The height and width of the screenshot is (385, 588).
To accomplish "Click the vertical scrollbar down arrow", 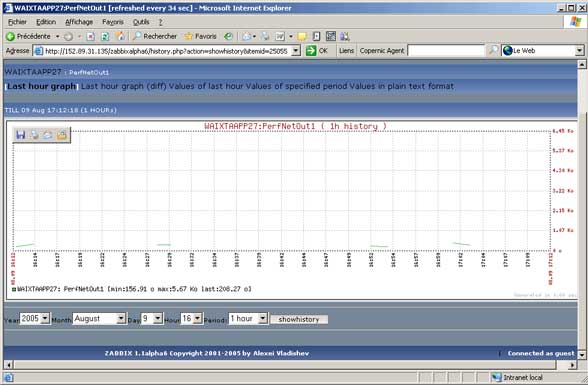I will (582, 354).
